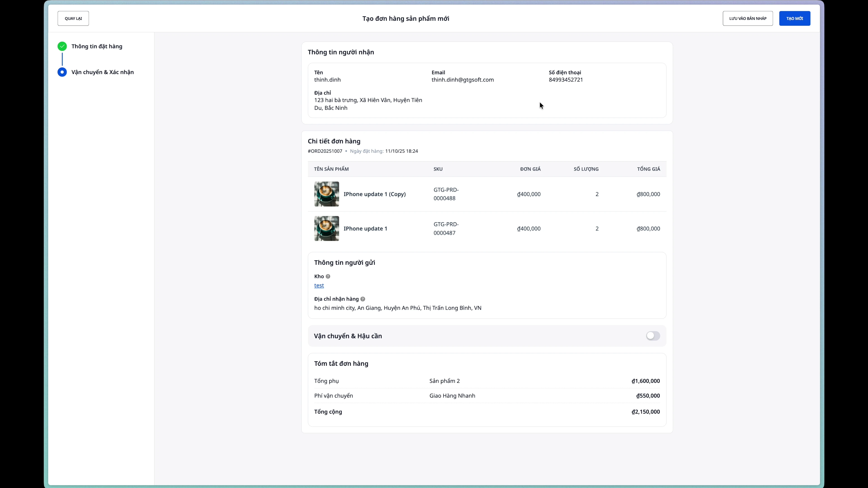868x488 pixels.
Task: Click the Giao Hàng Nhanh shipping row
Action: click(x=452, y=395)
